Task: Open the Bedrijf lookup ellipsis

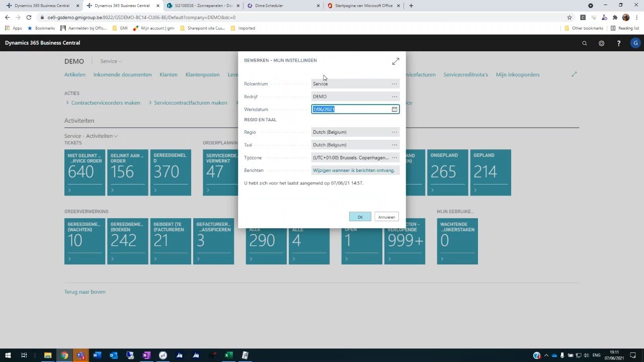Action: [x=394, y=97]
